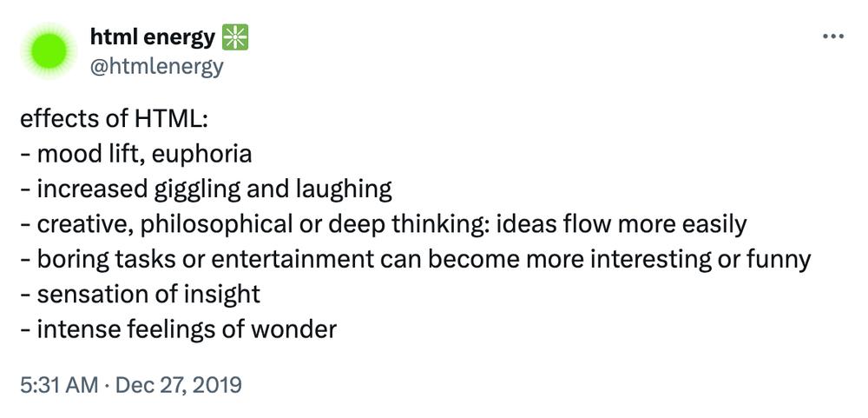Click the 5:31 AM timestamp
Viewport: 868px width, 418px height.
[57, 384]
